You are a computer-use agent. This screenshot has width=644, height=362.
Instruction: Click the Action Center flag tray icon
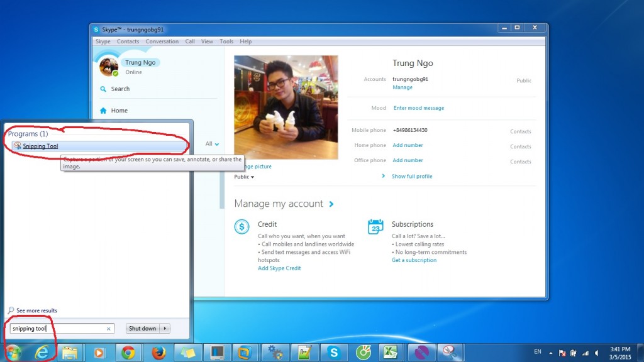click(x=562, y=353)
